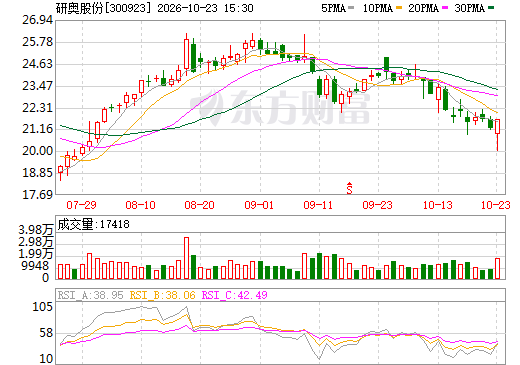
Task: Click the 26.94 price axis label
Action: tap(38, 20)
